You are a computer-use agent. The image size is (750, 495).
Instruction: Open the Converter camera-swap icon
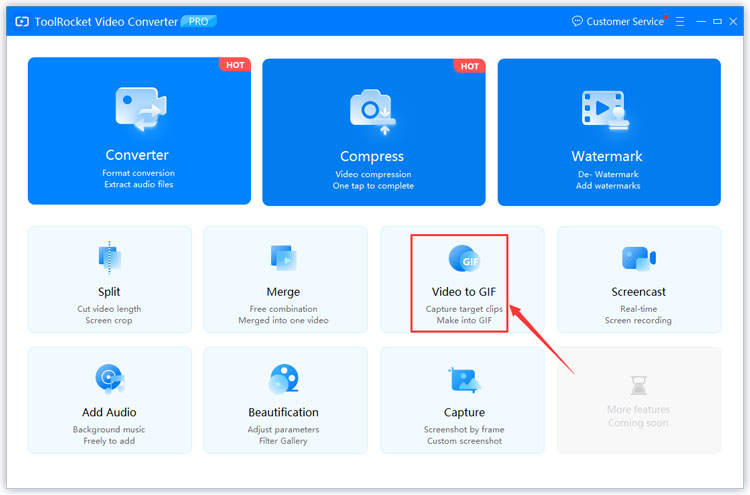click(141, 109)
